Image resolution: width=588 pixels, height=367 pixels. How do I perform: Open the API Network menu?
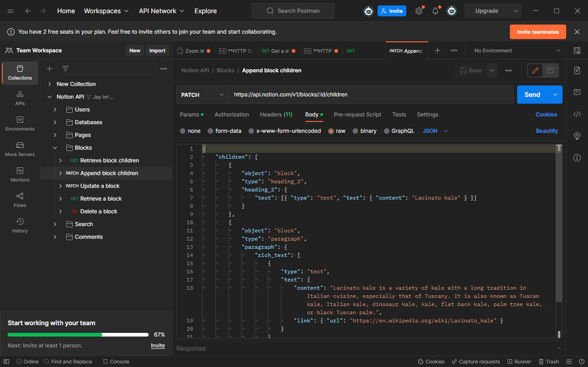(161, 11)
